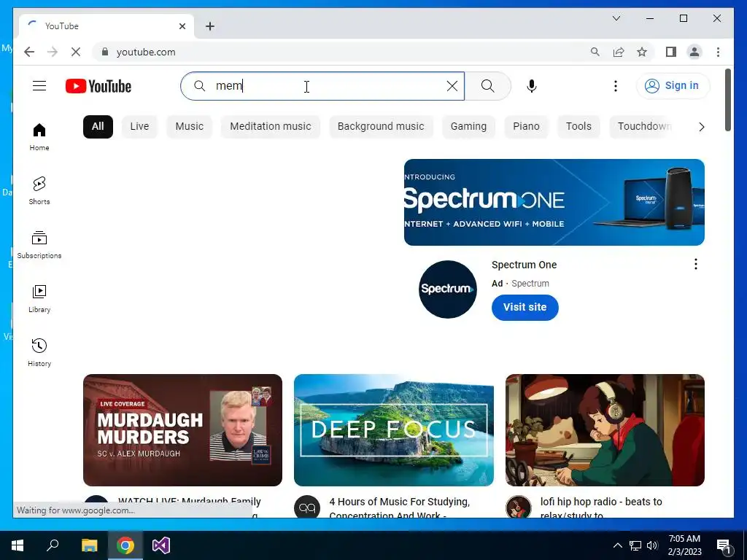Open the YouTube hamburger guide menu

[39, 86]
